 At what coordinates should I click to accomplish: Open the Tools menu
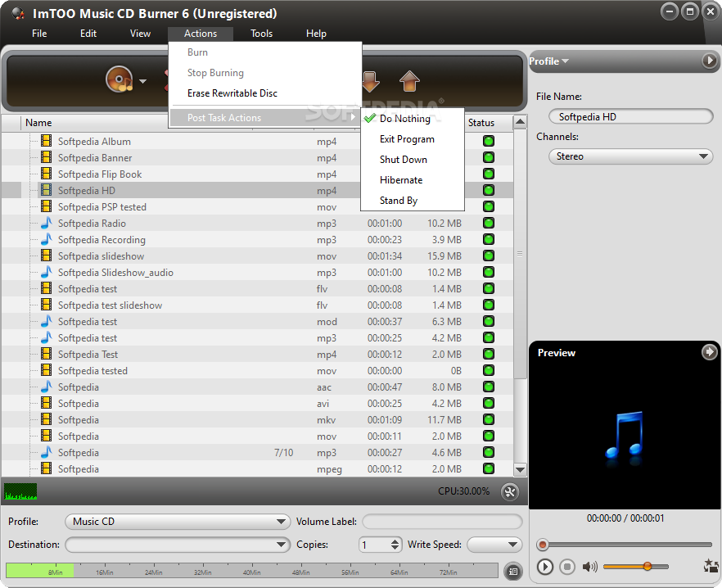(x=262, y=34)
